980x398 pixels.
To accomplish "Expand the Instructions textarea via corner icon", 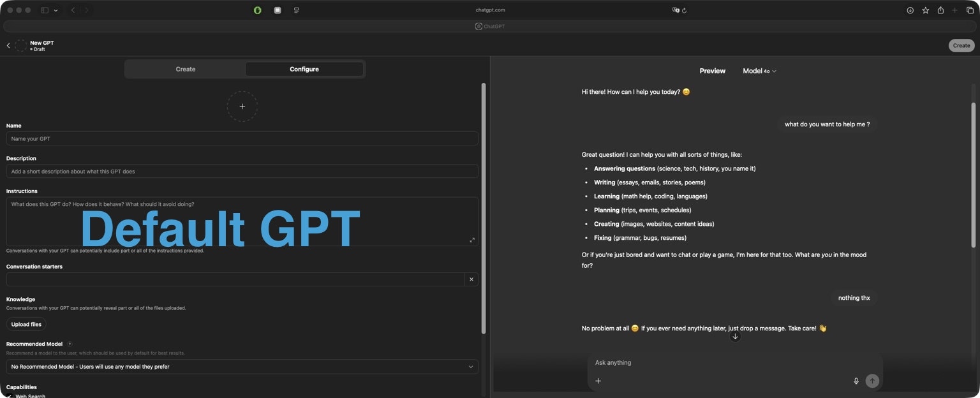I will pyautogui.click(x=472, y=240).
